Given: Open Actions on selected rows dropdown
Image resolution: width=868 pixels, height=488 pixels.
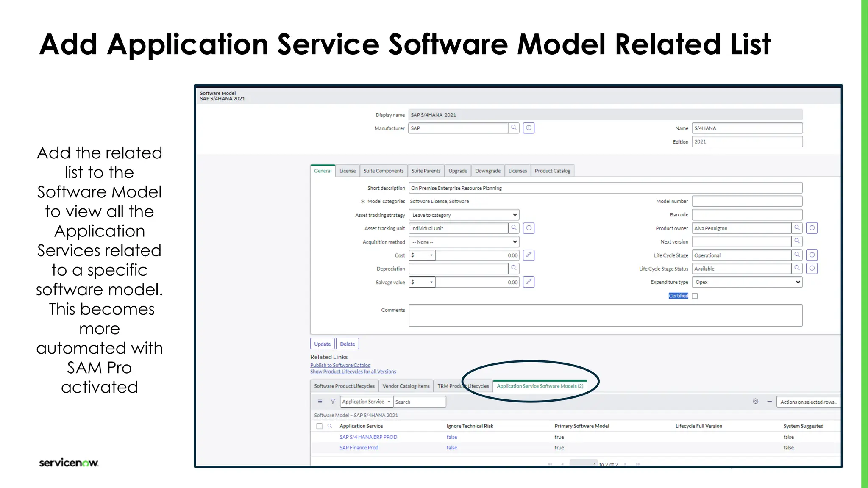Looking at the screenshot, I should coord(808,402).
